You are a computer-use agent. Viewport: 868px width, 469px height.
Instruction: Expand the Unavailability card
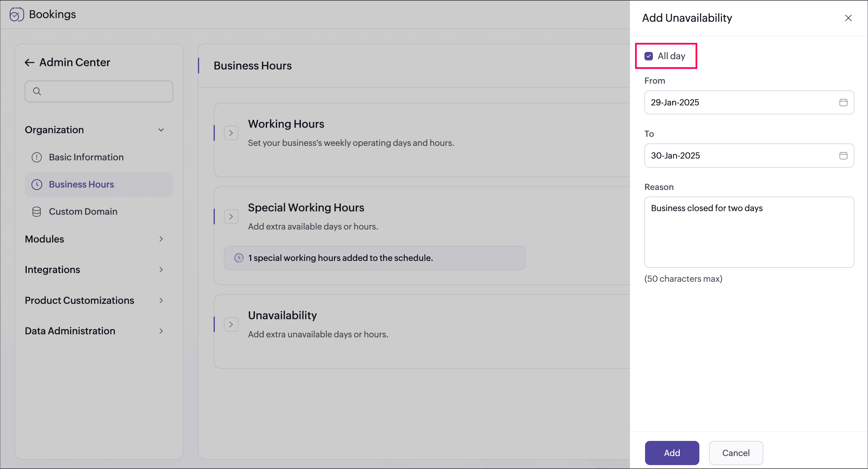[x=231, y=324]
